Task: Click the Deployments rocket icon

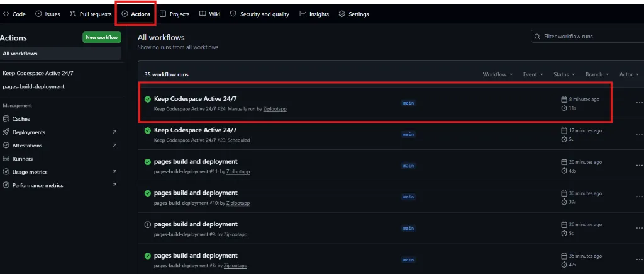Action: click(6, 132)
